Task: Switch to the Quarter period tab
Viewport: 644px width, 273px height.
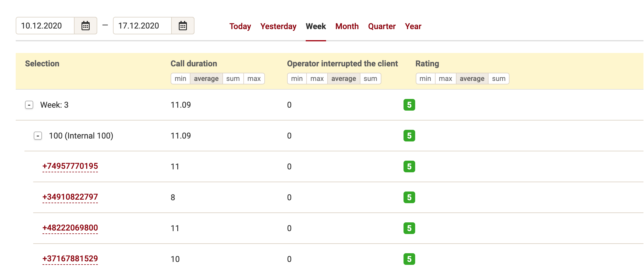Action: 382,26
